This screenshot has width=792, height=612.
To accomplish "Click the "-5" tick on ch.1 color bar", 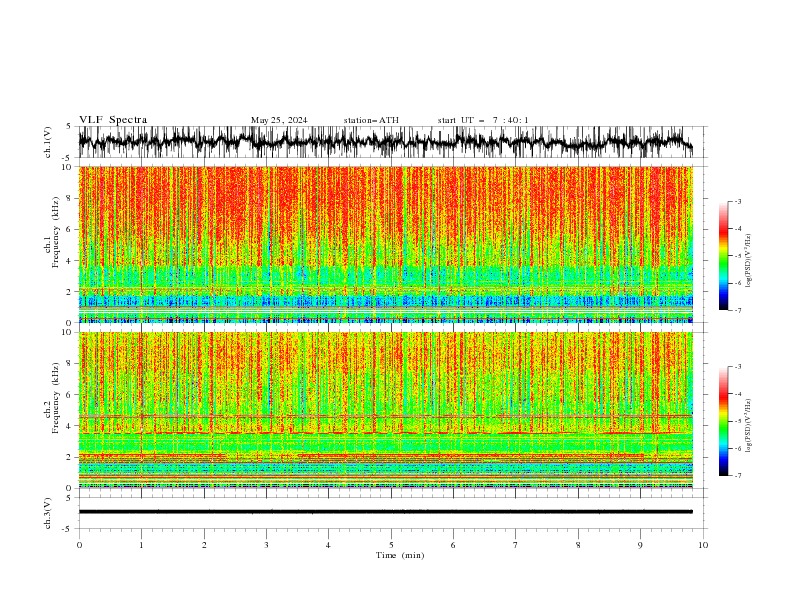I will click(737, 256).
